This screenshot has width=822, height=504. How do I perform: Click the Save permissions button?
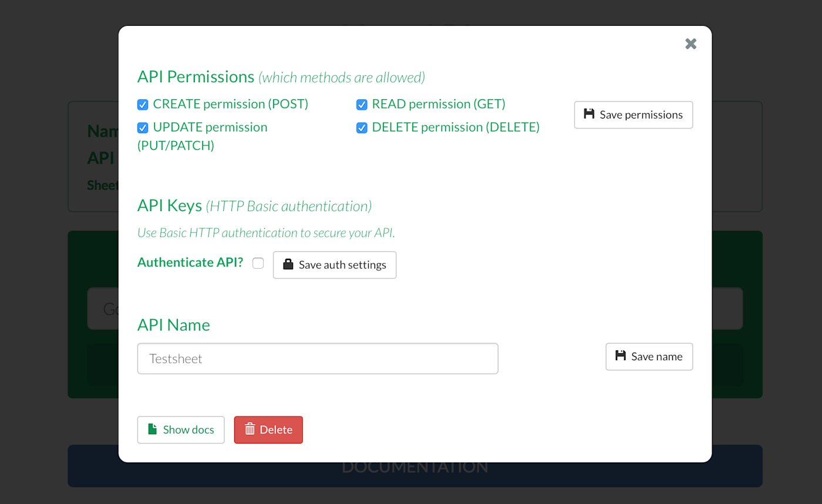[633, 114]
